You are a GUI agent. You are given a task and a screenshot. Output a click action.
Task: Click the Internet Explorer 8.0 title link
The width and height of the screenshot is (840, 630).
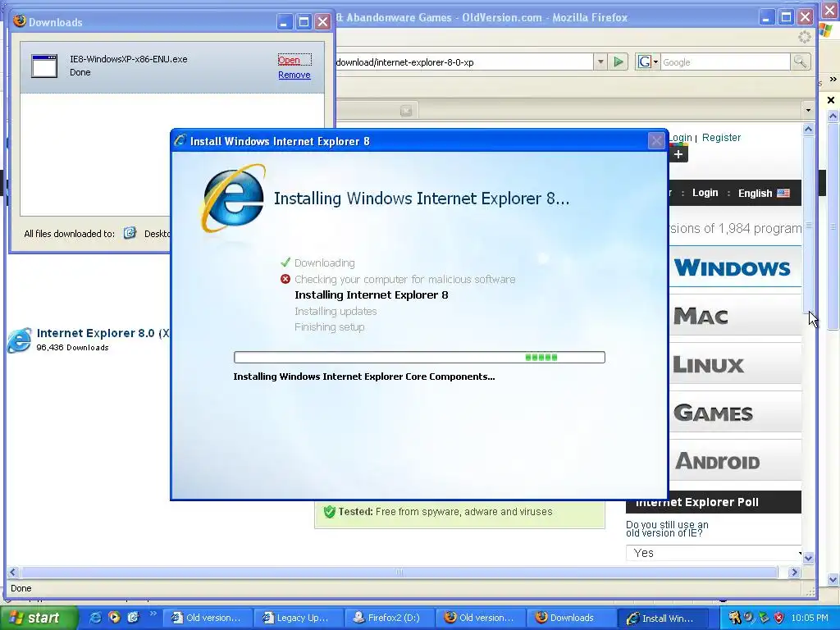[103, 333]
